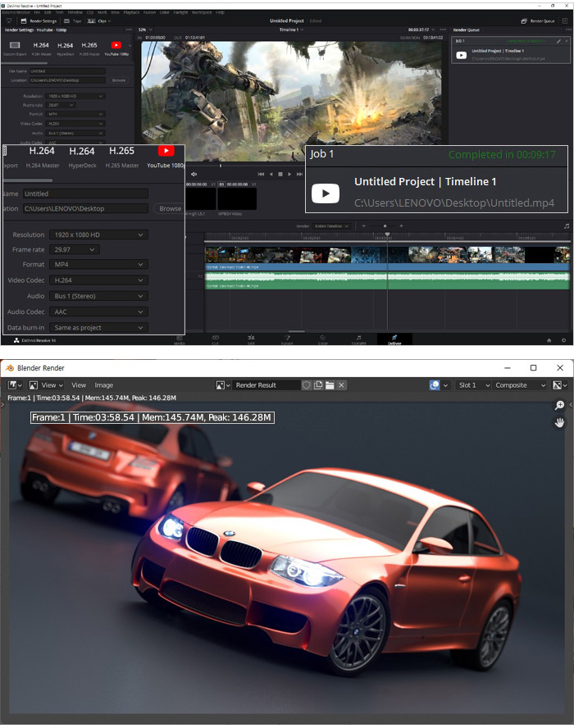Image resolution: width=574 pixels, height=728 pixels.
Task: Click the new image duplicate icon in Blender
Action: point(318,385)
